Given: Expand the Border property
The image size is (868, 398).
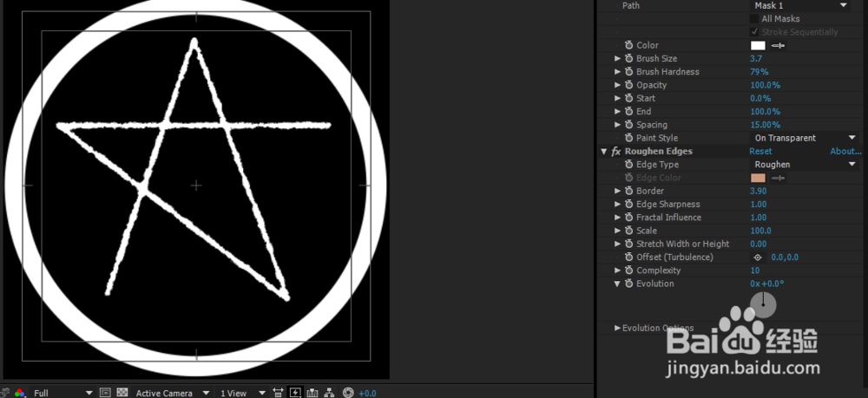Looking at the screenshot, I should coord(617,192).
